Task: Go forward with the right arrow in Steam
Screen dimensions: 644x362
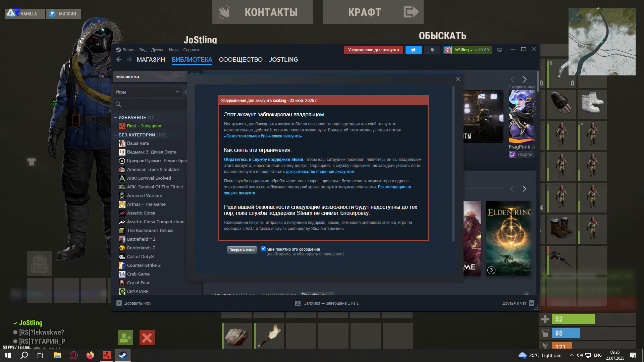Action: tap(129, 59)
